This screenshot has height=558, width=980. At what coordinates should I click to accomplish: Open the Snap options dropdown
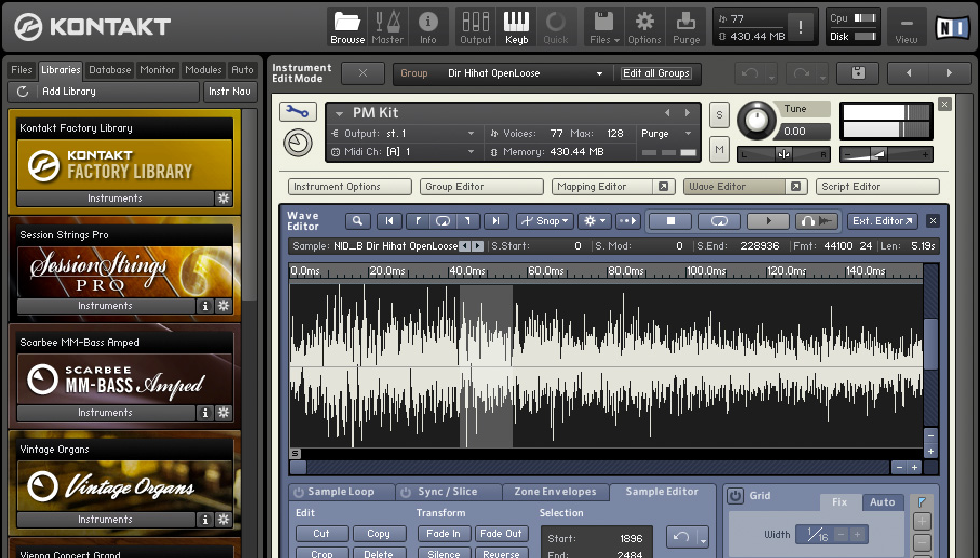pos(545,221)
